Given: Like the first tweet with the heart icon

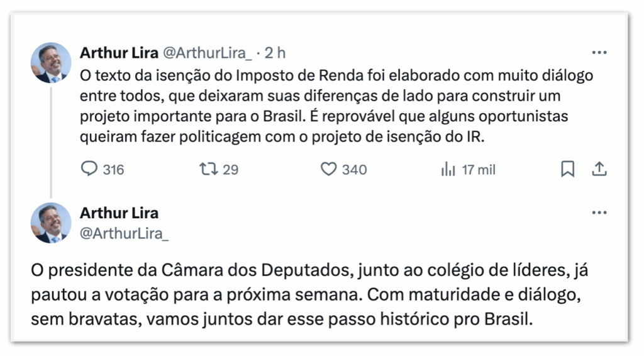Looking at the screenshot, I should pos(329,169).
